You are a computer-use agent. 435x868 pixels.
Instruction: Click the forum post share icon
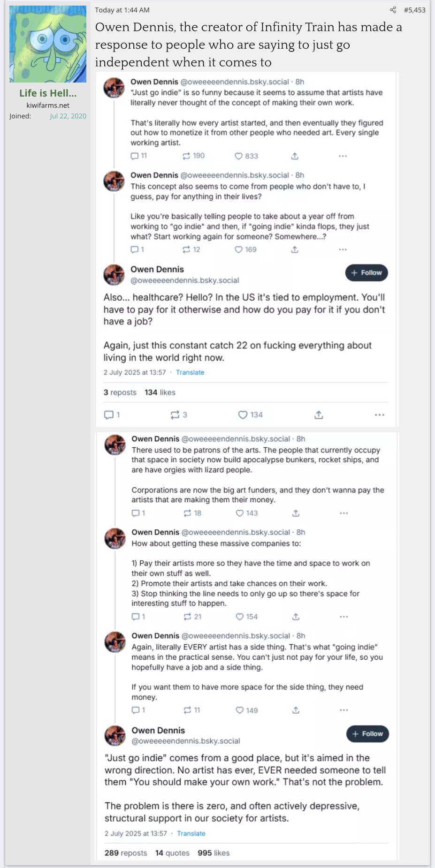[393, 10]
